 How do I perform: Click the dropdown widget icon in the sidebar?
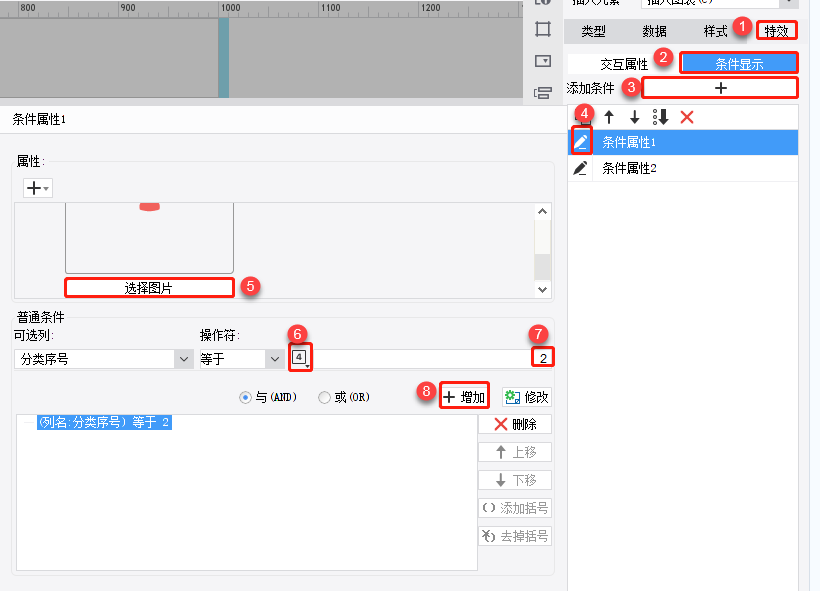tap(543, 61)
